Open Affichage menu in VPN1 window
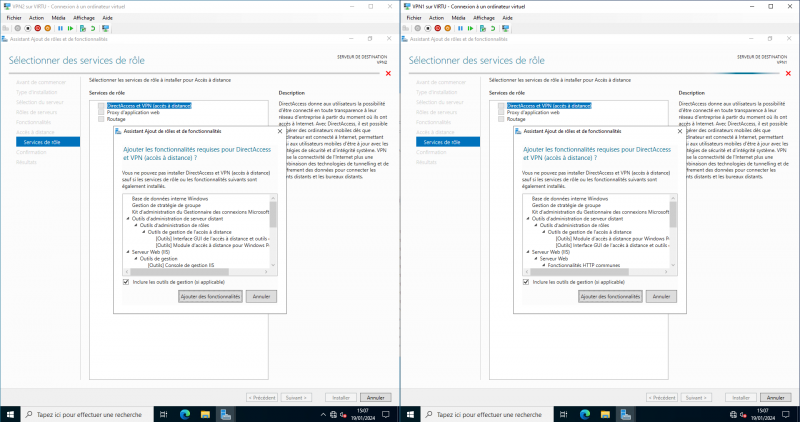The height and width of the screenshot is (422, 800). (484, 18)
